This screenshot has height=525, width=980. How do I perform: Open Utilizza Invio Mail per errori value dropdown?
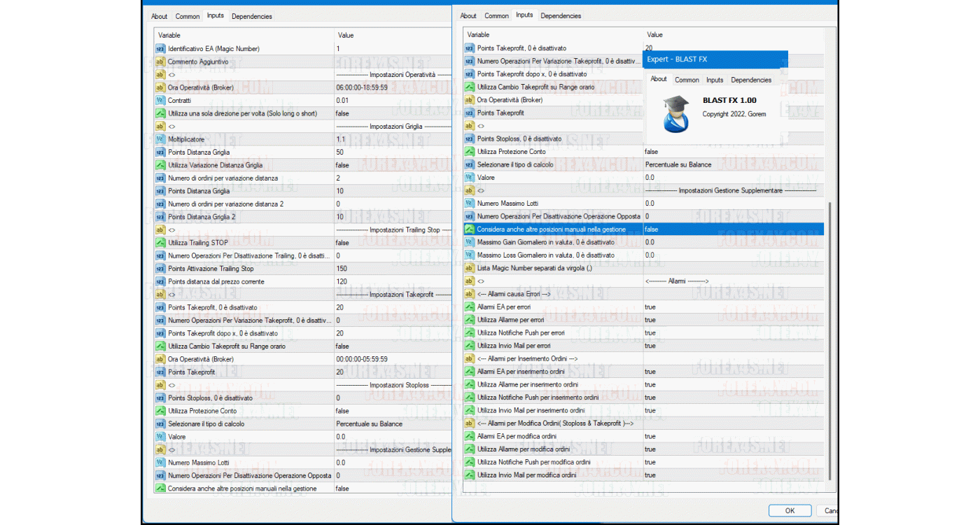point(731,346)
